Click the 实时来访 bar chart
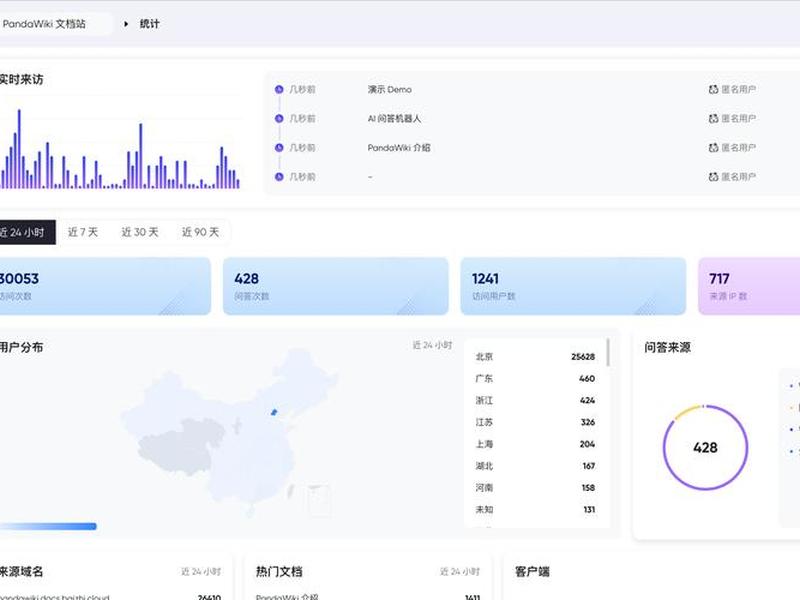800x600 pixels. pyautogui.click(x=120, y=149)
